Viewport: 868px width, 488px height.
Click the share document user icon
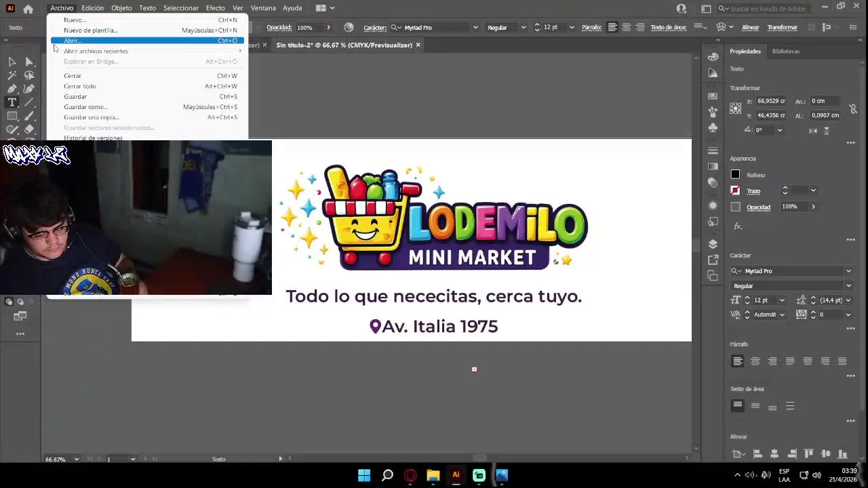point(682,9)
